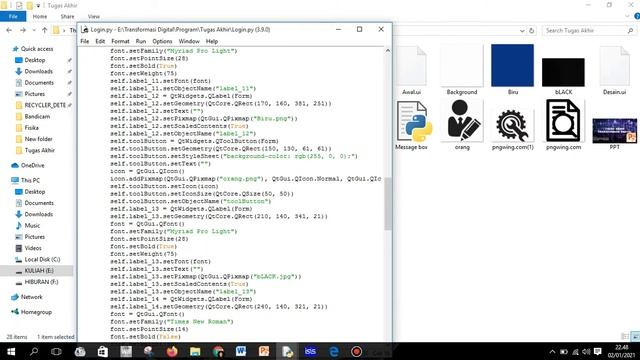Image resolution: width=640 pixels, height=360 pixels.
Task: Click the IDLE scrollbar up arrow
Action: tap(388, 51)
